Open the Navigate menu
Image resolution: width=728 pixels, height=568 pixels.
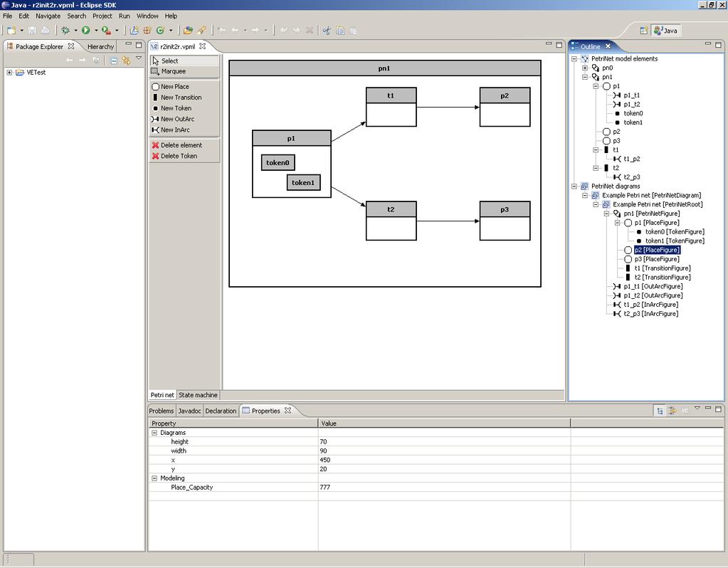pos(48,16)
